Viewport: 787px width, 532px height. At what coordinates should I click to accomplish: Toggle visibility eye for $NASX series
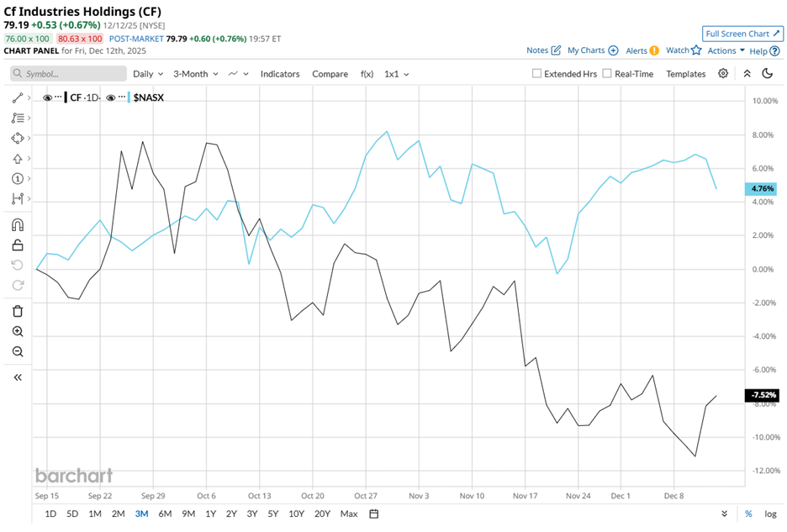pos(110,97)
